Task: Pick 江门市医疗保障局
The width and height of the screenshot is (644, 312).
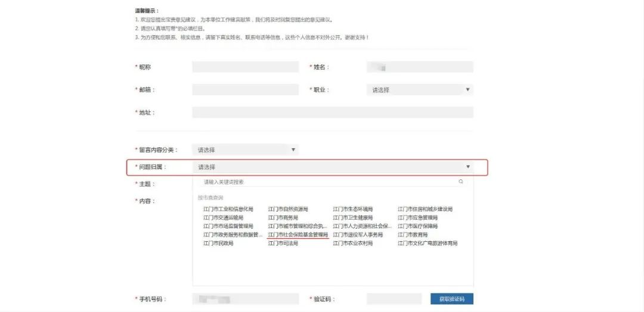Action: pos(417,226)
